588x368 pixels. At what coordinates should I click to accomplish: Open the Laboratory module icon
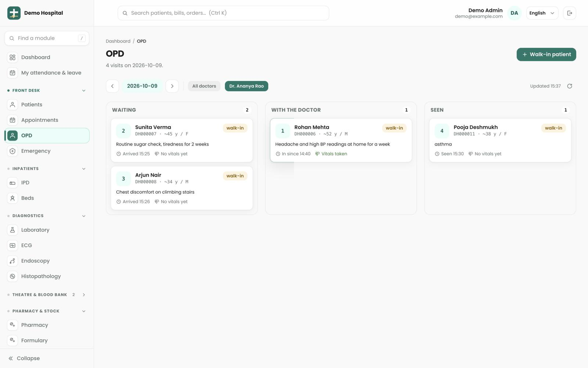click(x=13, y=230)
